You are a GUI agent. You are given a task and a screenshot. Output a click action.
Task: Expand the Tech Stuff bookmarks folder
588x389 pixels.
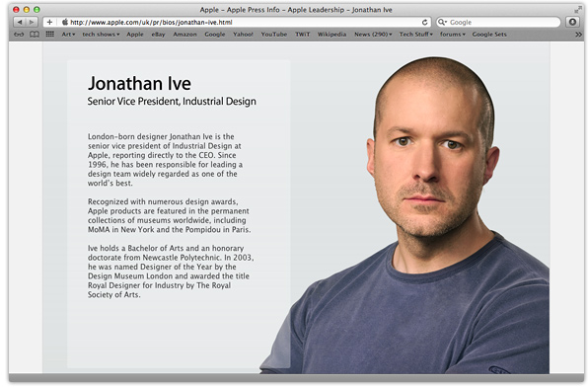click(416, 35)
